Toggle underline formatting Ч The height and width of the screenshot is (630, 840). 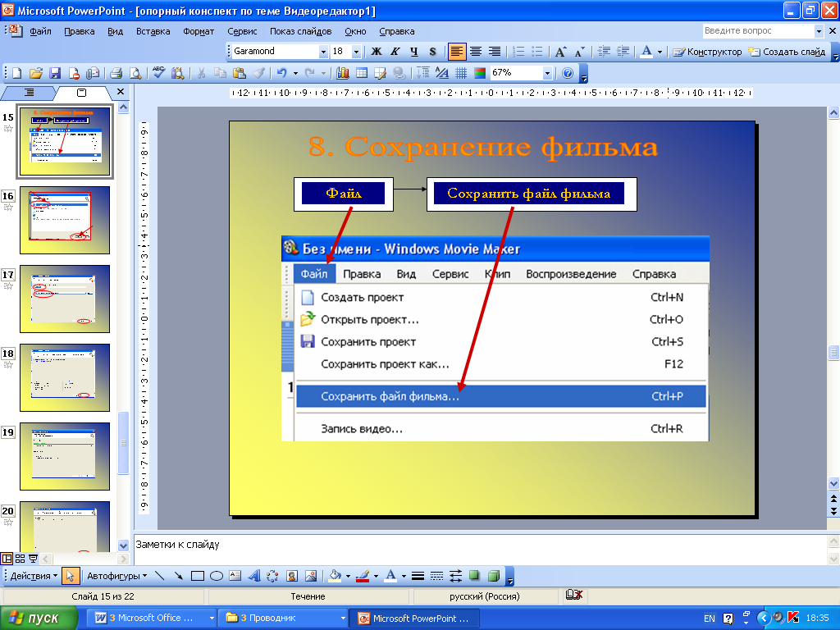(x=414, y=52)
